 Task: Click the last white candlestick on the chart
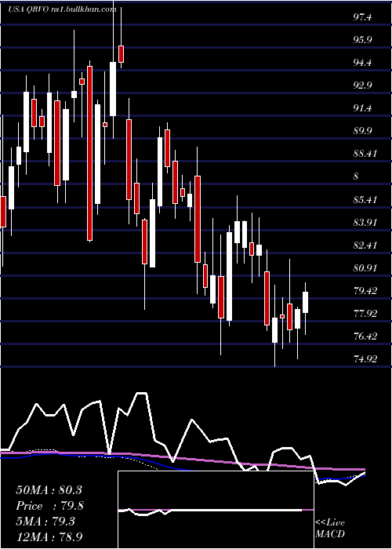pos(305,302)
